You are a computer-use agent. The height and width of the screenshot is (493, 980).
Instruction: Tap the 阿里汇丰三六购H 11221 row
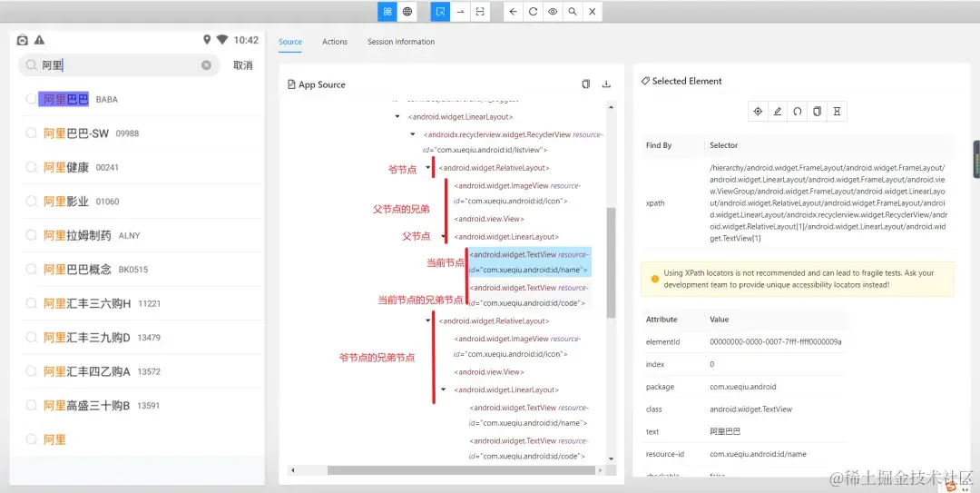(141, 303)
